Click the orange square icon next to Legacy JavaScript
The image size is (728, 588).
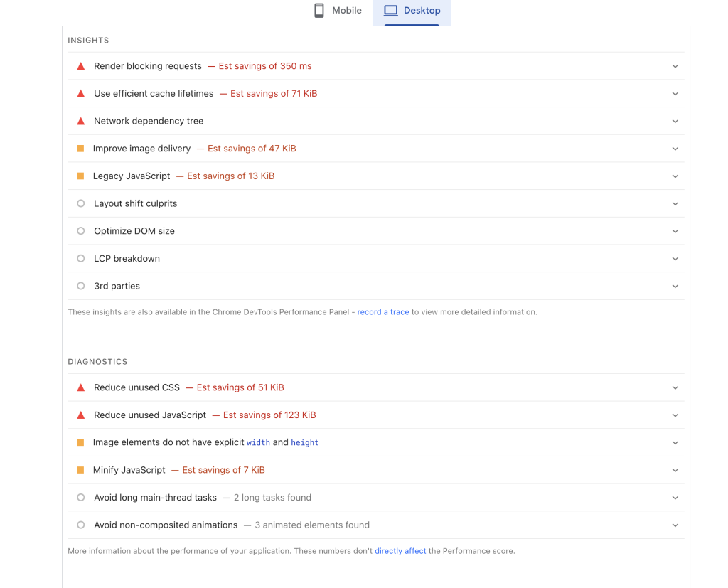(80, 176)
